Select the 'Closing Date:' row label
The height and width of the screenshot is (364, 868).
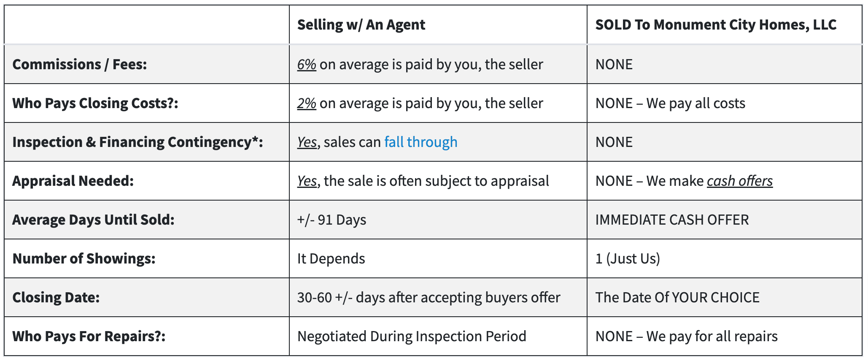(56, 298)
